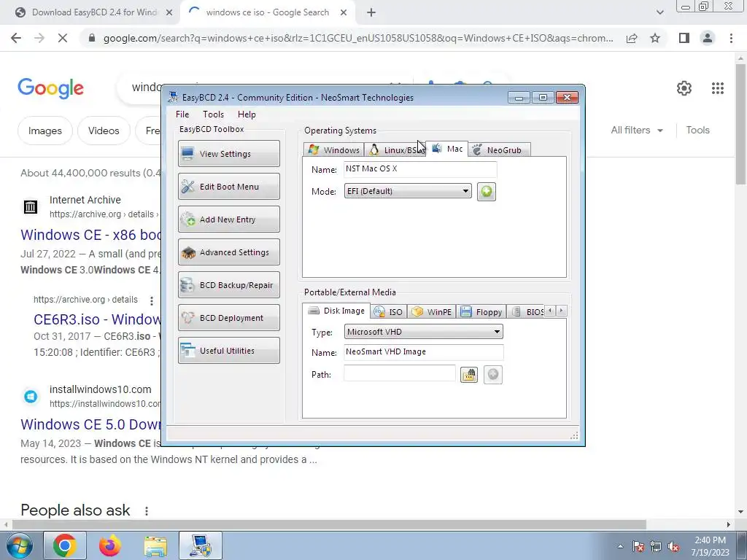Open options dots beside archive.org details
Image resolution: width=747 pixels, height=560 pixels.
click(152, 301)
